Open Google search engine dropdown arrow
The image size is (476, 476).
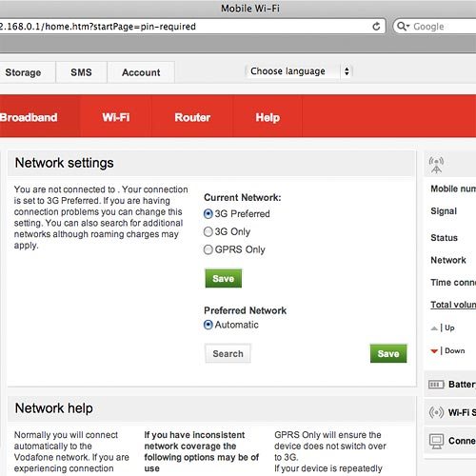pyautogui.click(x=408, y=27)
